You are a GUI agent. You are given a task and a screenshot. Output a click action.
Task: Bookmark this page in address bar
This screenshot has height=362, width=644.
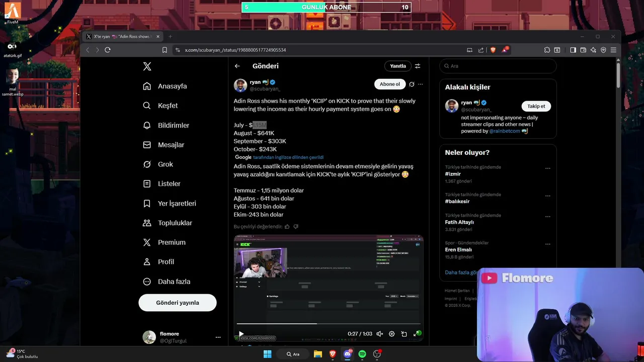(x=165, y=50)
